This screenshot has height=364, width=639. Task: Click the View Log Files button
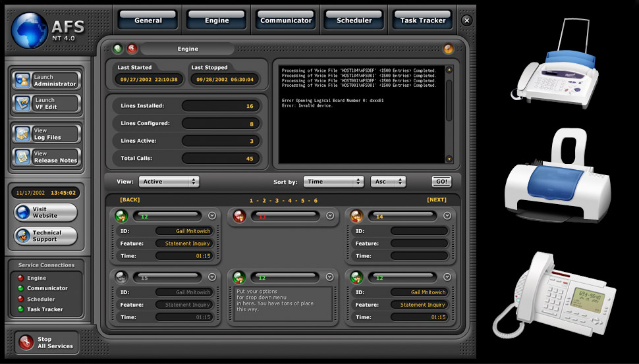pyautogui.click(x=47, y=134)
